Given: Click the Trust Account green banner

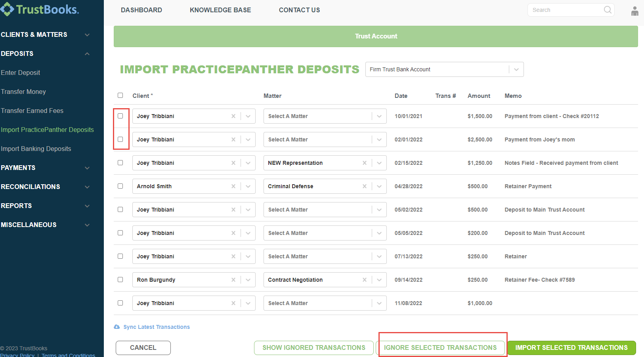Looking at the screenshot, I should (x=376, y=36).
